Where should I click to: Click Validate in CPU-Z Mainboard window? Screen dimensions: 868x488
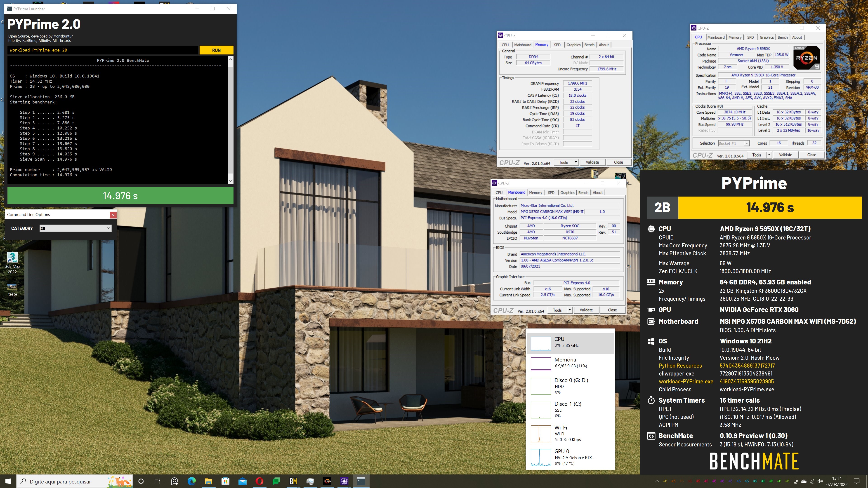coord(586,310)
